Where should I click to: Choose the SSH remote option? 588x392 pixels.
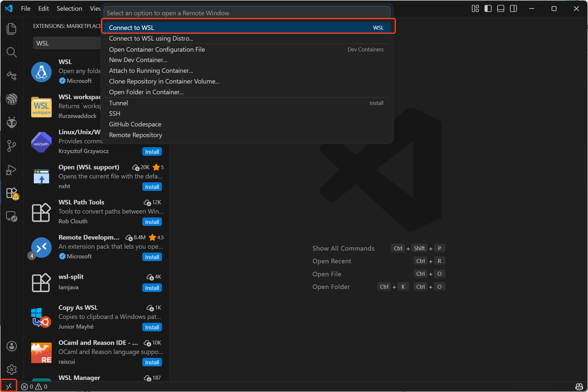click(x=246, y=113)
